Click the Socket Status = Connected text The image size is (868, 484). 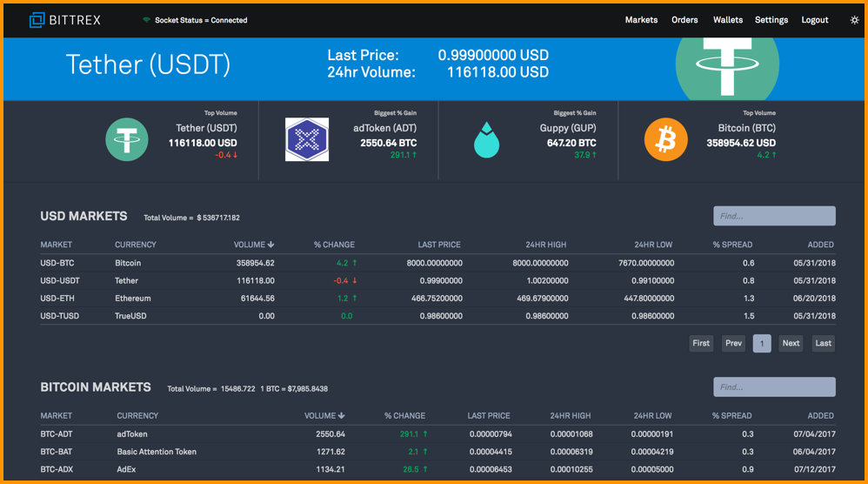point(201,20)
